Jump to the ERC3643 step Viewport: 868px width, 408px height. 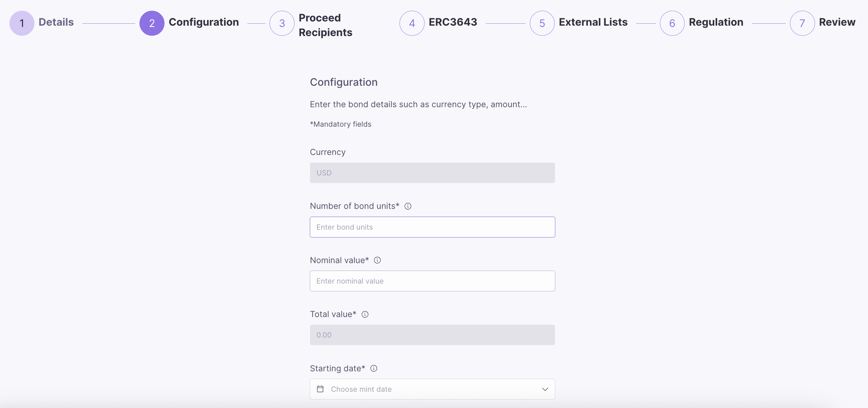453,22
